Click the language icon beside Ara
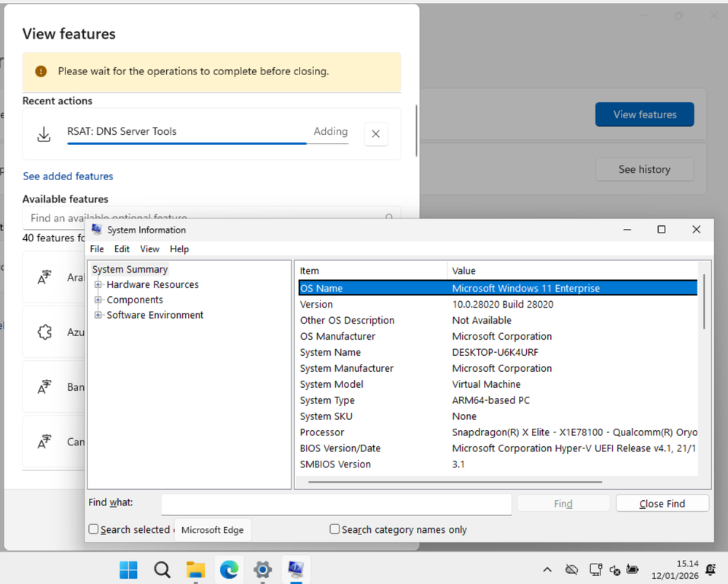 click(x=44, y=277)
